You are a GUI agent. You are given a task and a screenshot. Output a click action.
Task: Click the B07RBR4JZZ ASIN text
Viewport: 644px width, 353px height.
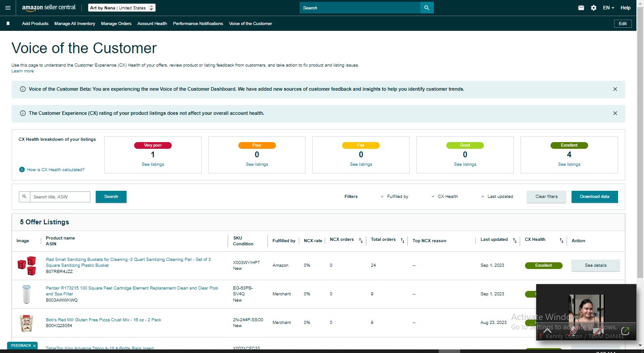pos(59,271)
